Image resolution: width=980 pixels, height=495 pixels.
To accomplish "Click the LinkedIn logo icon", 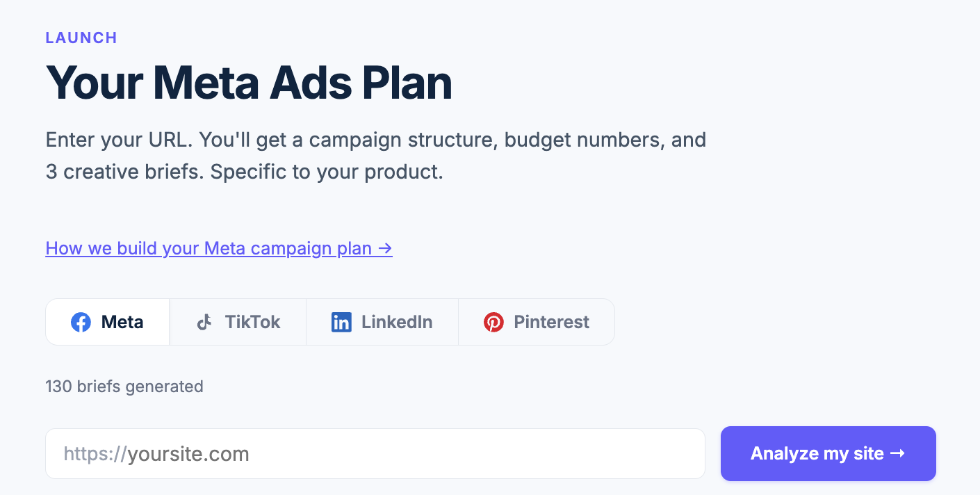I will click(341, 323).
